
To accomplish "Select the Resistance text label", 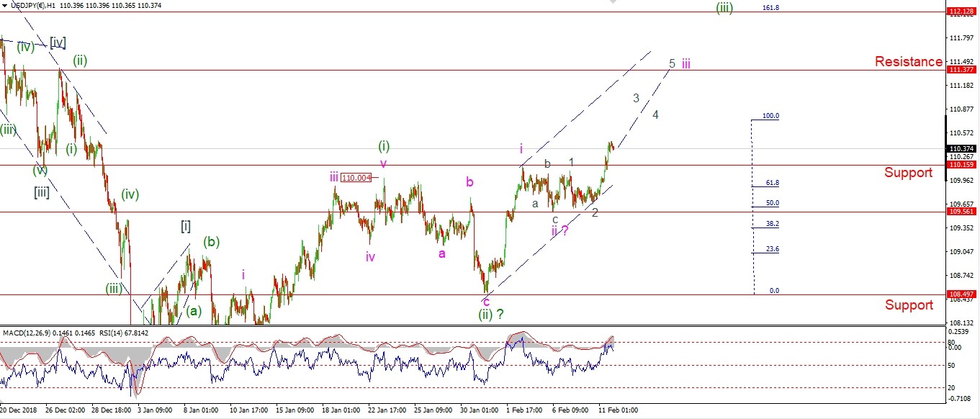I will [908, 62].
